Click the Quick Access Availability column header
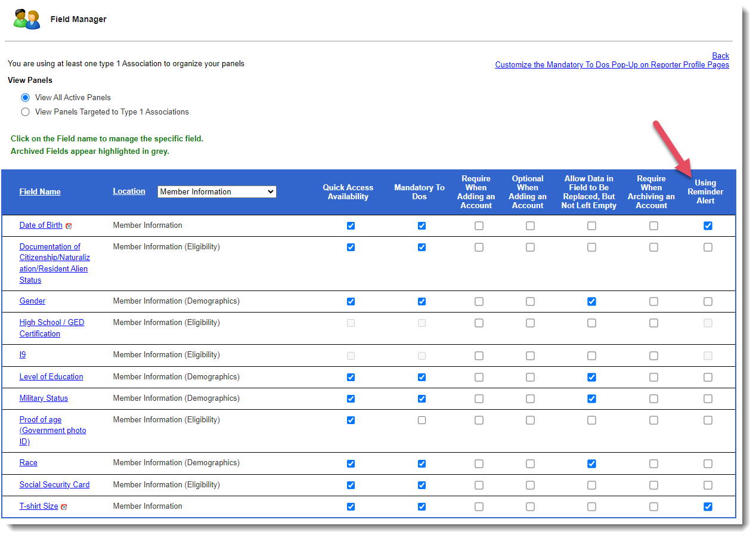756x538 pixels. tap(348, 192)
